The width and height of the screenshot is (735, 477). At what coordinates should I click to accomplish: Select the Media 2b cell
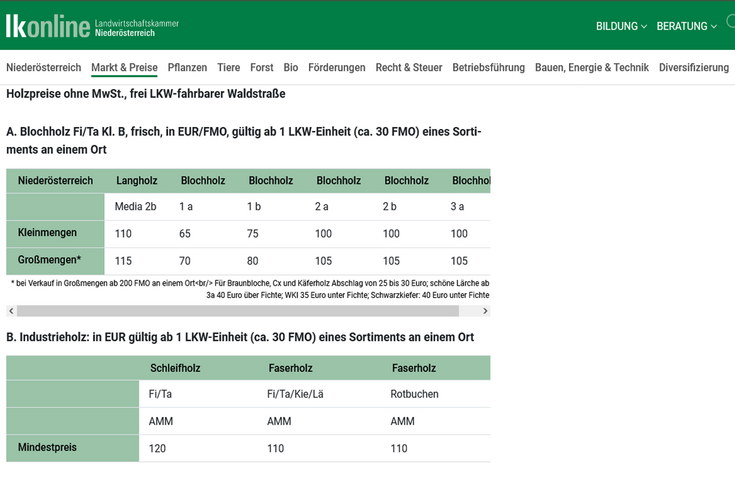(135, 206)
